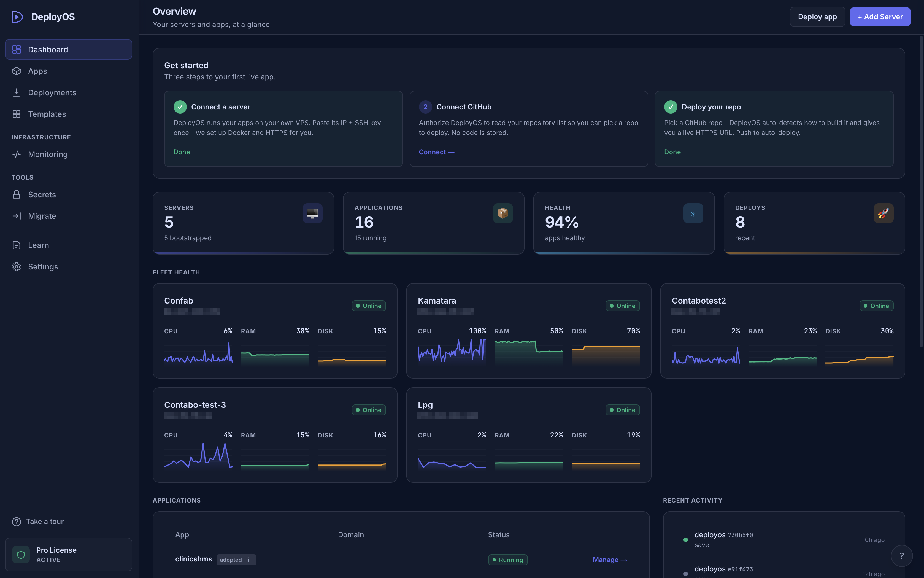Viewport: 924px width, 578px height.
Task: Click the clinicschms app name
Action: pos(193,559)
